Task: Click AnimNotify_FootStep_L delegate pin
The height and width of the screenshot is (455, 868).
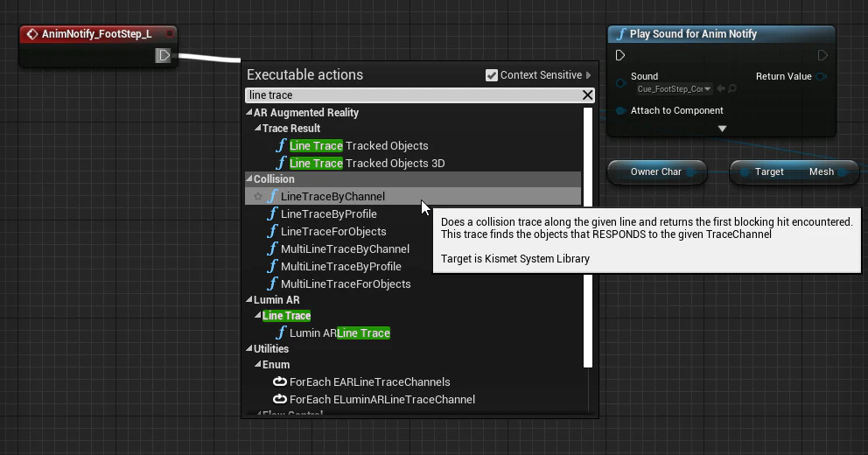Action: point(170,34)
